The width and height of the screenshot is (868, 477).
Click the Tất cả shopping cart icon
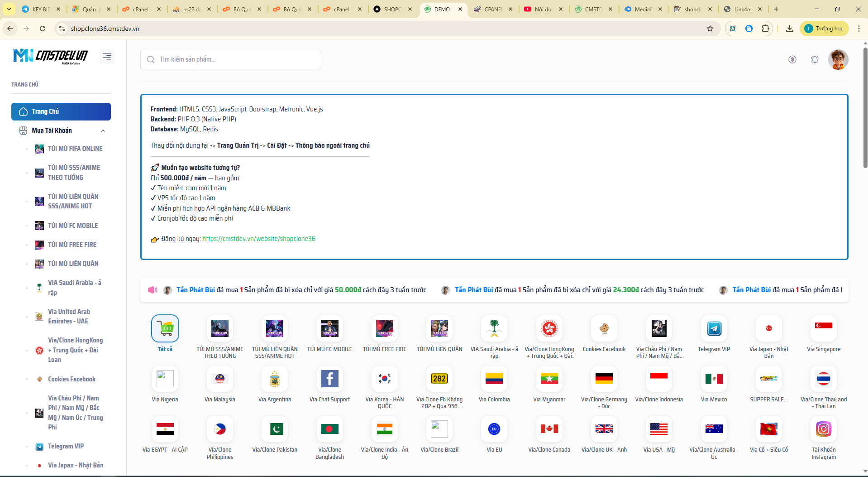pos(165,329)
